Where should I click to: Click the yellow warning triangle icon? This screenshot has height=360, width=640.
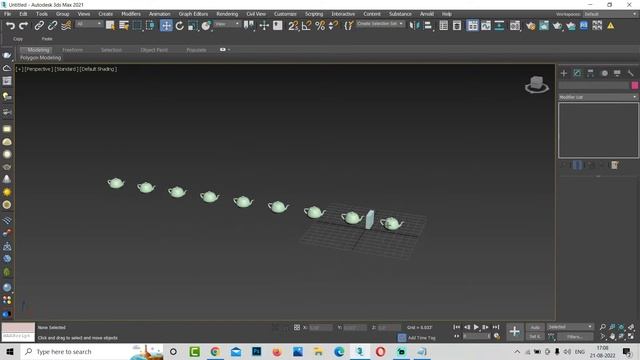(611, 26)
